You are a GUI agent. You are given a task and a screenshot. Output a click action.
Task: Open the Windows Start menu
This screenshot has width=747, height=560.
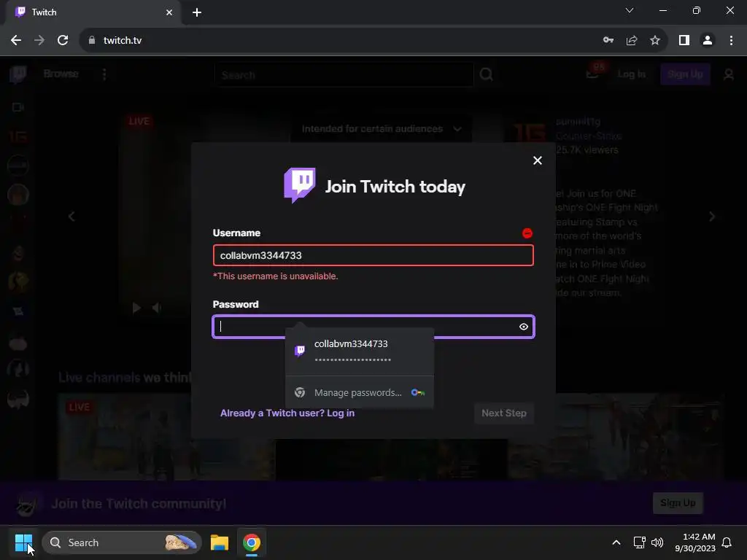click(23, 542)
